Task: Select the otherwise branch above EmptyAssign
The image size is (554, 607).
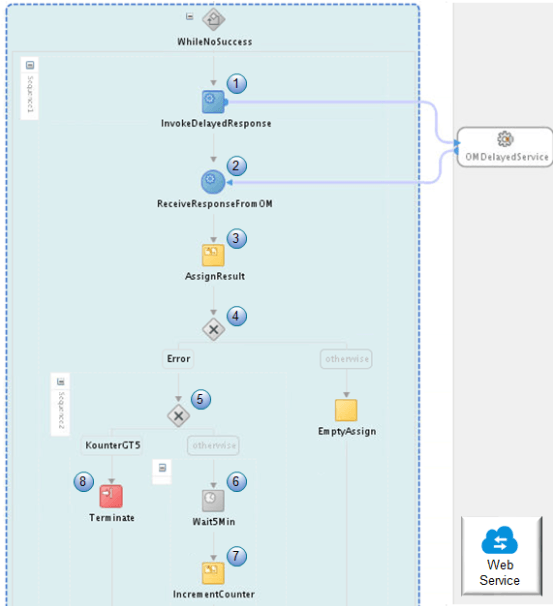Action: 346,359
